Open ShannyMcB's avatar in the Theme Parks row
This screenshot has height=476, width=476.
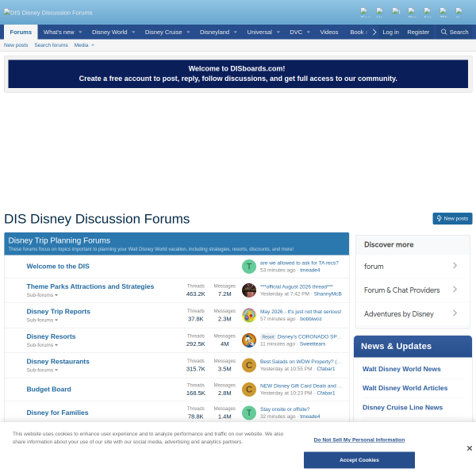249,290
